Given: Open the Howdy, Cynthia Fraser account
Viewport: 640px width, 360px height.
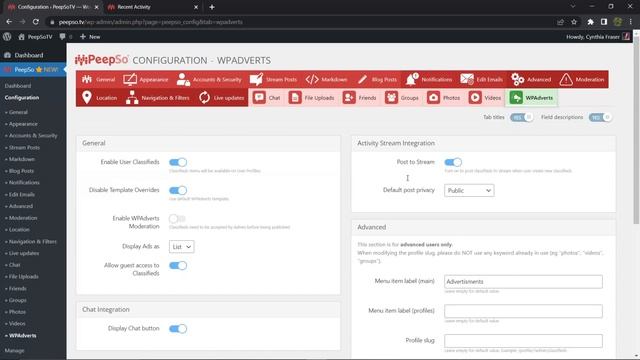Looking at the screenshot, I should tap(598, 36).
